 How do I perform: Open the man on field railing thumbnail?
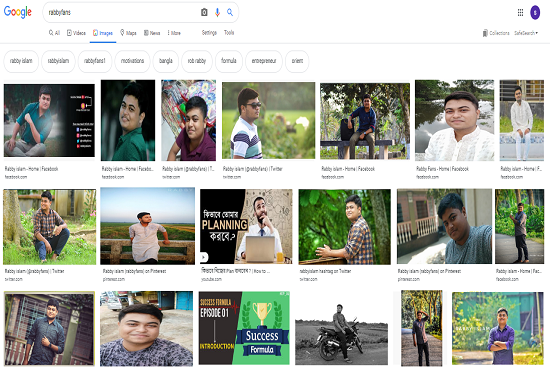click(147, 226)
